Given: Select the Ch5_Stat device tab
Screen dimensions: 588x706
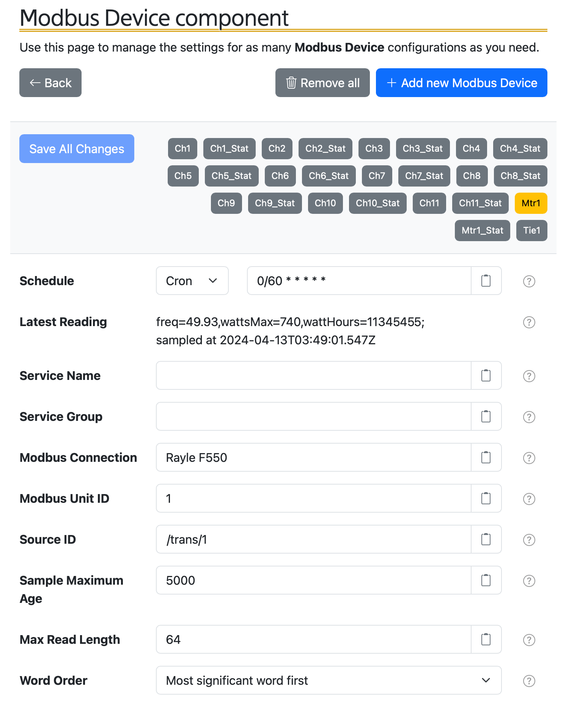Looking at the screenshot, I should click(232, 176).
